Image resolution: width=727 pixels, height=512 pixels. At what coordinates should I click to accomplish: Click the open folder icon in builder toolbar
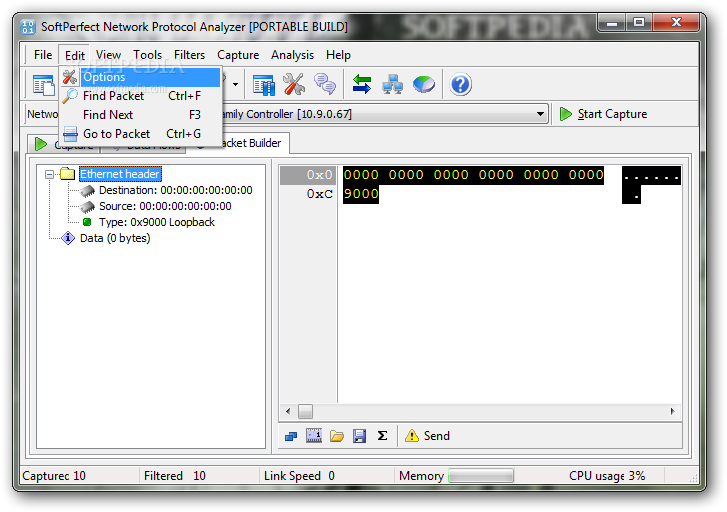tap(337, 436)
